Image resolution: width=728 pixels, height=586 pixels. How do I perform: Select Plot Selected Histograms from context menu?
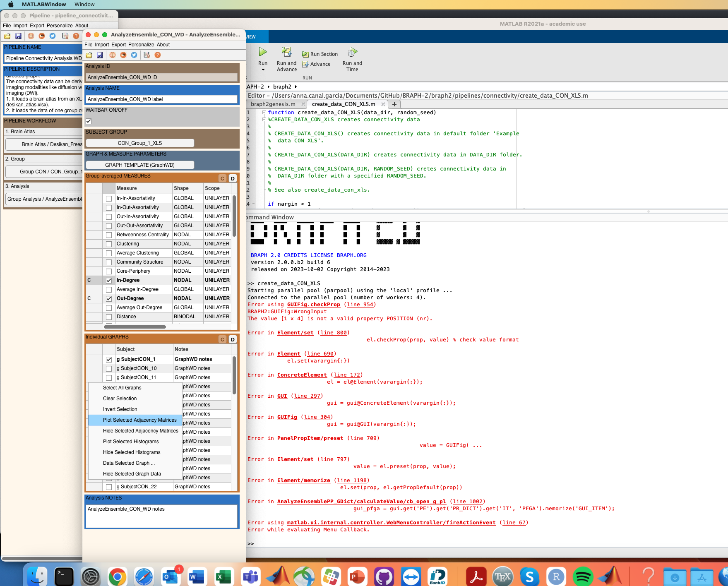131,442
